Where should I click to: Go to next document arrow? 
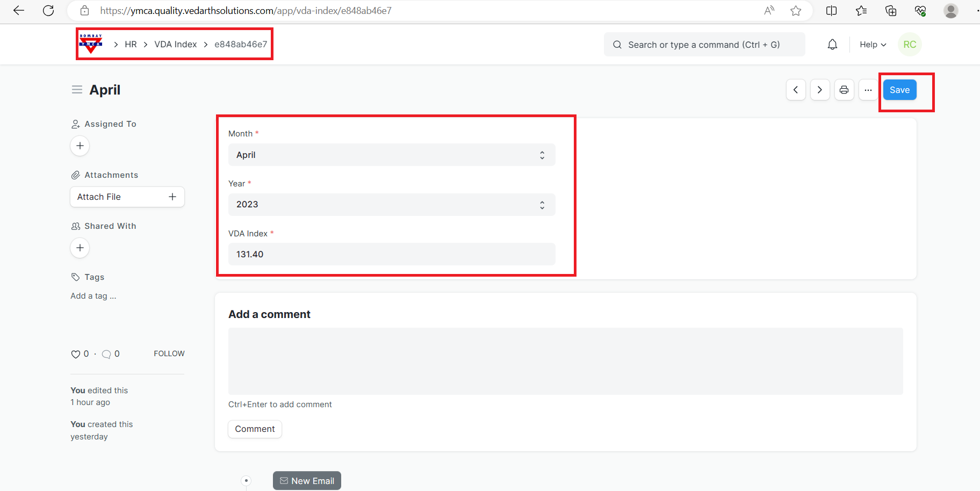[820, 90]
